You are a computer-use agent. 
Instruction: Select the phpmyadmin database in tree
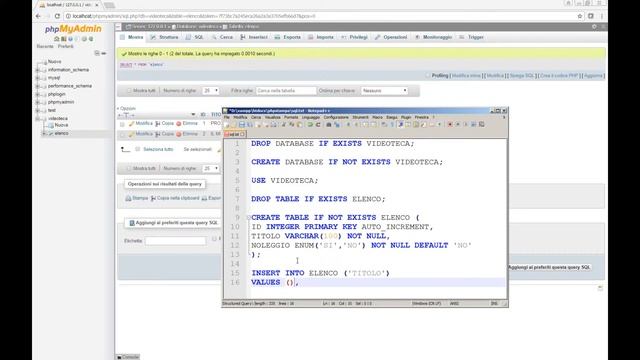point(61,102)
